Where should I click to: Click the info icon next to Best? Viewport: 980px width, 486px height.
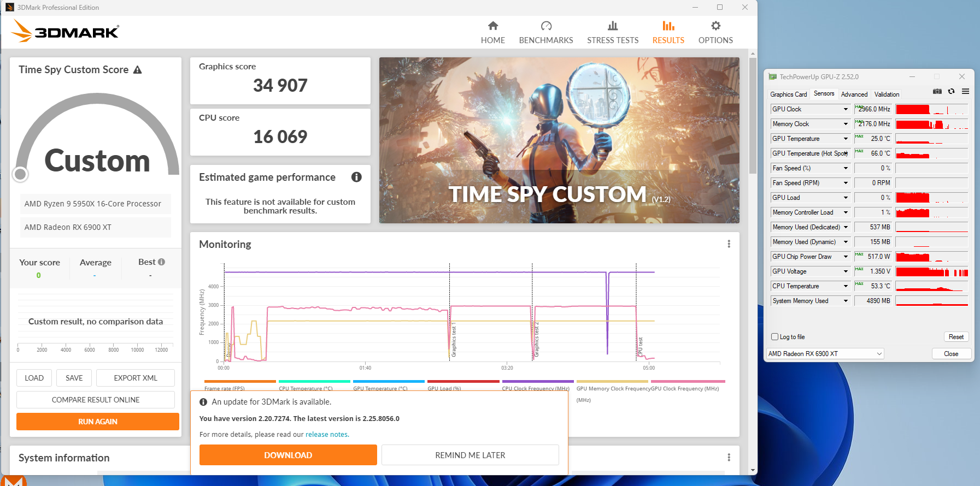point(161,262)
